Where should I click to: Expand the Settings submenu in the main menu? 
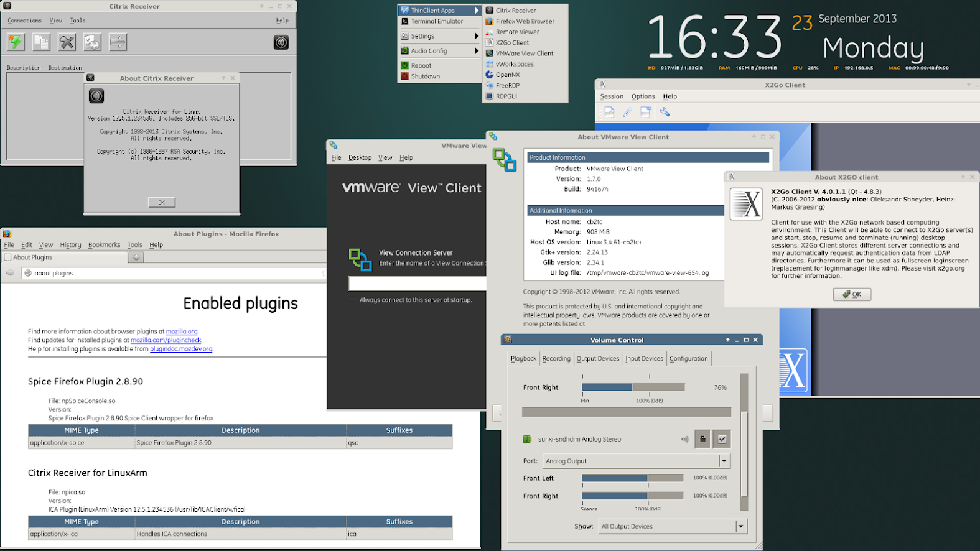[440, 36]
